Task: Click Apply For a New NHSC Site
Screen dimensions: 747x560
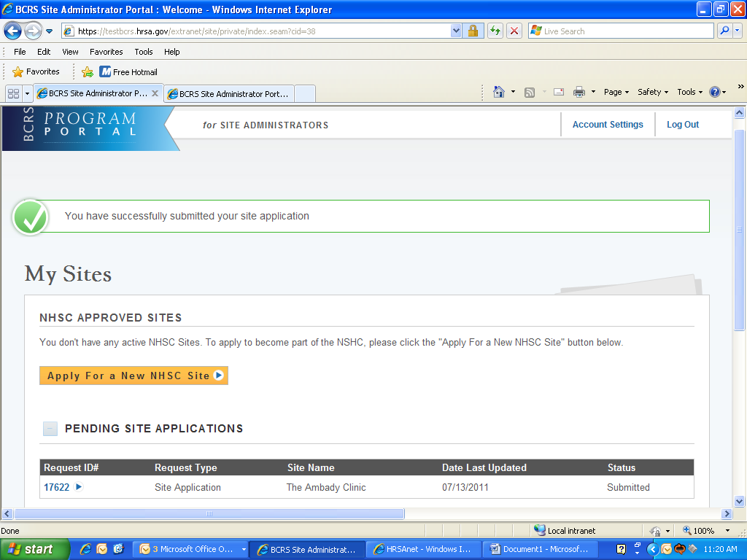Action: (133, 376)
